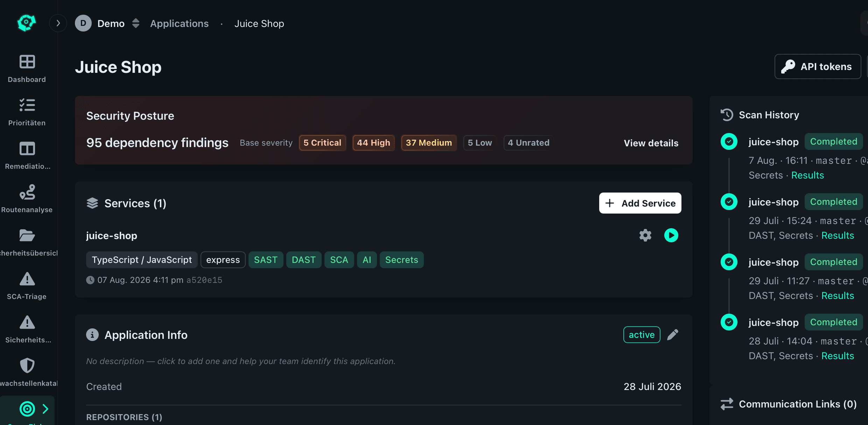Expand the chevron beside the target icon
The width and height of the screenshot is (868, 425).
coord(45,409)
